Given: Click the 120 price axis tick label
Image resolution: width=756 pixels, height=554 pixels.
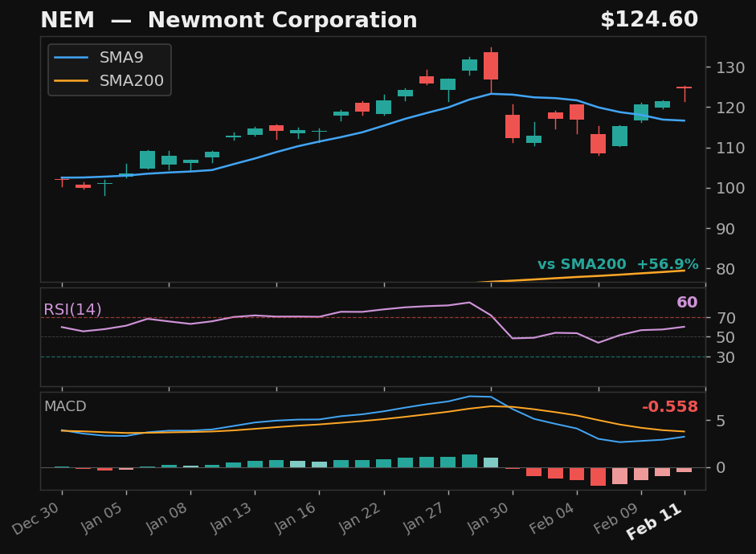Looking at the screenshot, I should click(x=730, y=108).
